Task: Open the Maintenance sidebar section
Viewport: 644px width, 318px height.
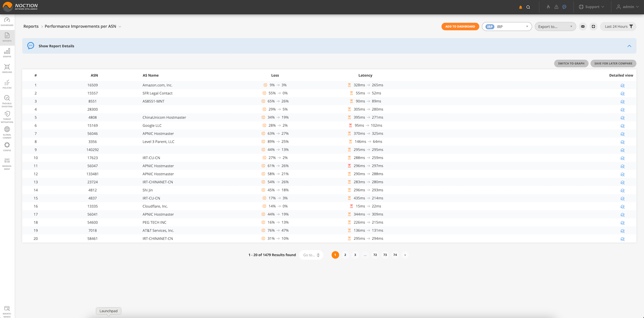Action: pyautogui.click(x=7, y=312)
